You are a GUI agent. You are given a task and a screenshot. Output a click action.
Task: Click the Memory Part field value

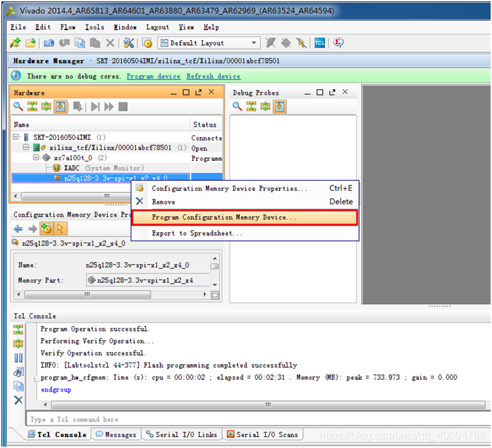click(x=148, y=280)
